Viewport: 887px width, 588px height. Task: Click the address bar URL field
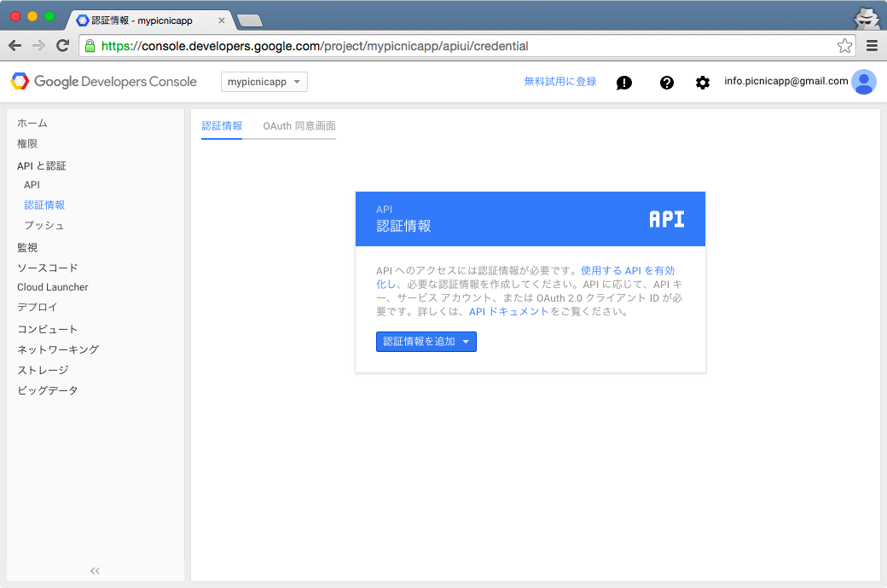click(467, 46)
